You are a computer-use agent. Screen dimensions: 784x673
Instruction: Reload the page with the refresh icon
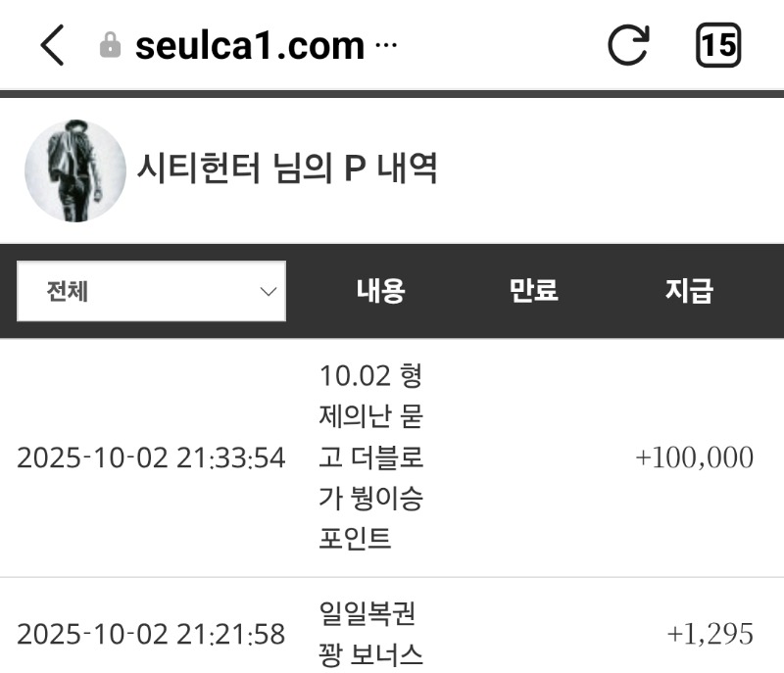click(628, 45)
